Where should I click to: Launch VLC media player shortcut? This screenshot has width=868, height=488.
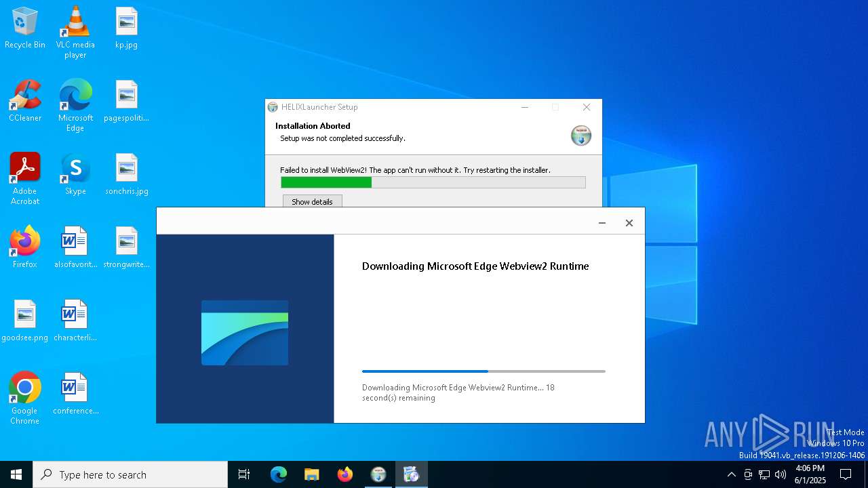pyautogui.click(x=75, y=32)
